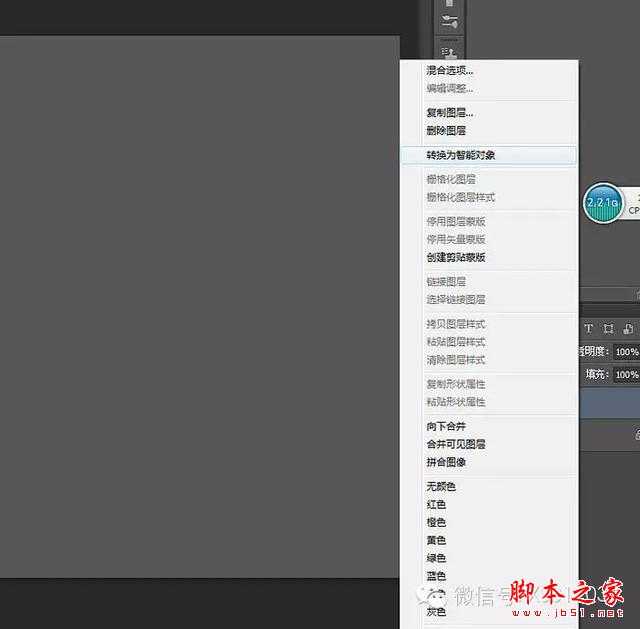This screenshot has height=629, width=640.
Task: Open the brush presets panel icon
Action: 449,22
